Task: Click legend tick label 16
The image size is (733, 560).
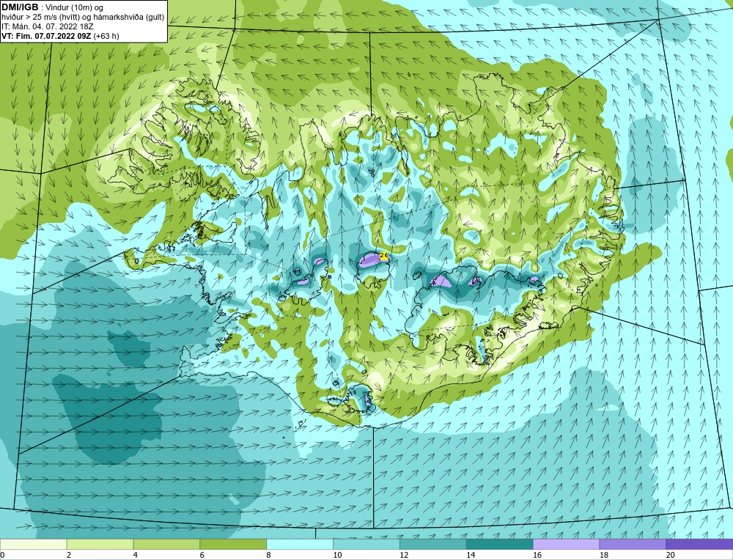Action: (537, 555)
